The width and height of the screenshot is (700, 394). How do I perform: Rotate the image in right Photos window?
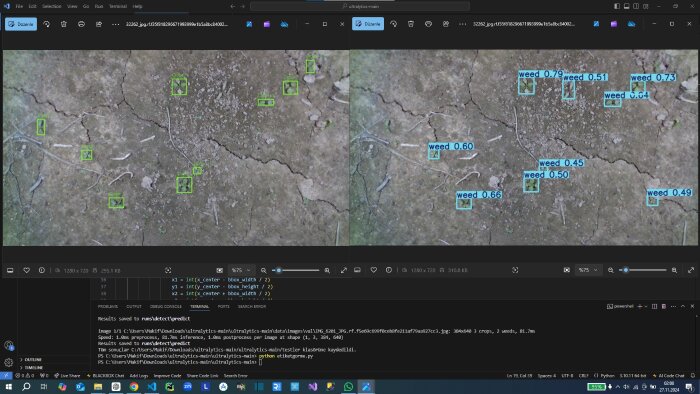pyautogui.click(x=393, y=24)
